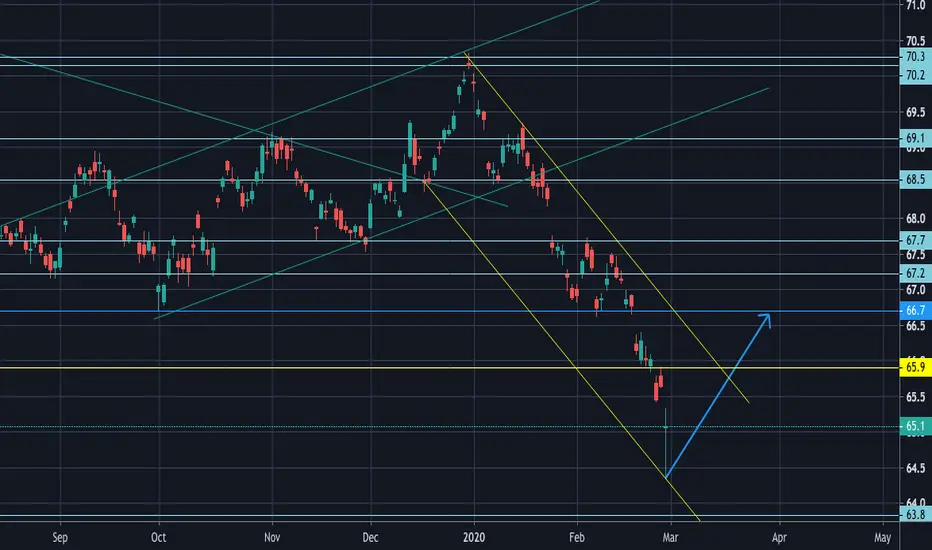Click the 67.7 price level label
This screenshot has height=550, width=932.
tap(915, 240)
